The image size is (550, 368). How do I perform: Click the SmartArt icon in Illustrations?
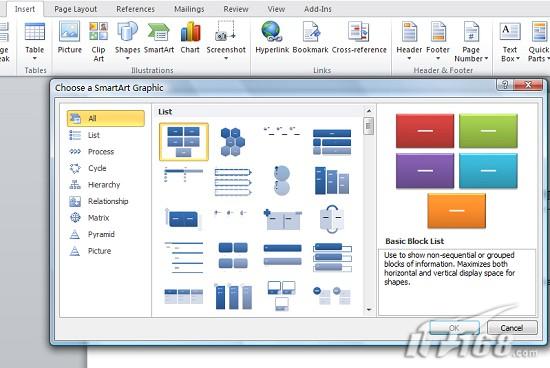(159, 32)
